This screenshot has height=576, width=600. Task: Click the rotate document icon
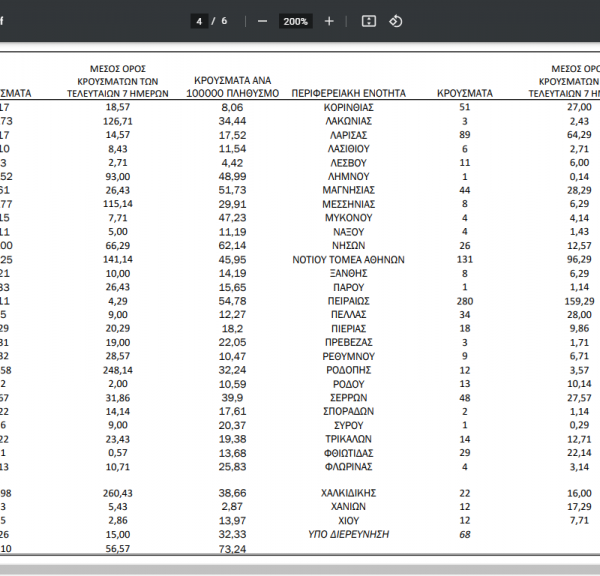click(x=396, y=21)
